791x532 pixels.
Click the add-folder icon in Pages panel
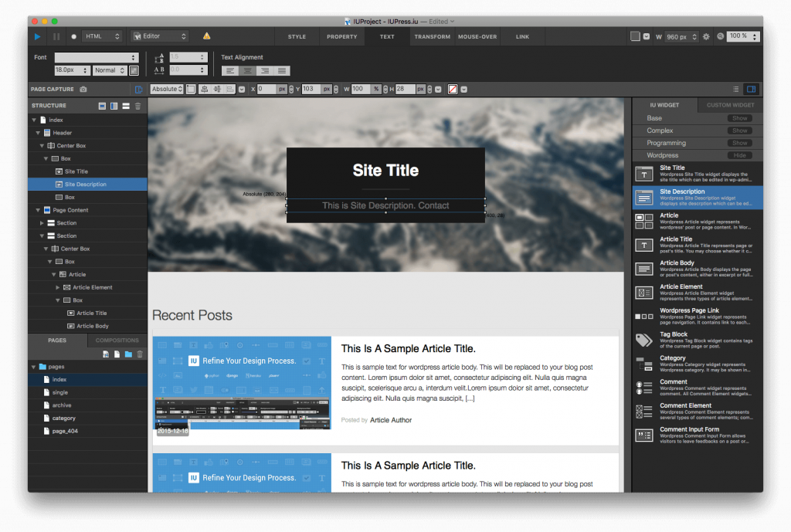pos(129,354)
